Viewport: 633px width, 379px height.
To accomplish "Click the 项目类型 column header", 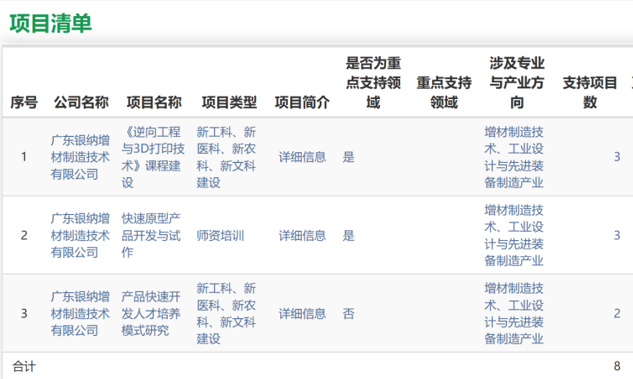I will pos(229,102).
